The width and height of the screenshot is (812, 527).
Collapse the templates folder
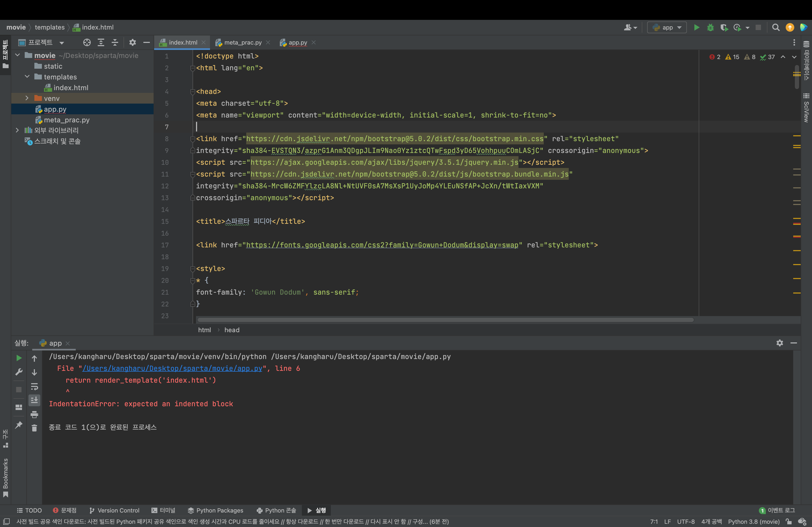click(27, 77)
